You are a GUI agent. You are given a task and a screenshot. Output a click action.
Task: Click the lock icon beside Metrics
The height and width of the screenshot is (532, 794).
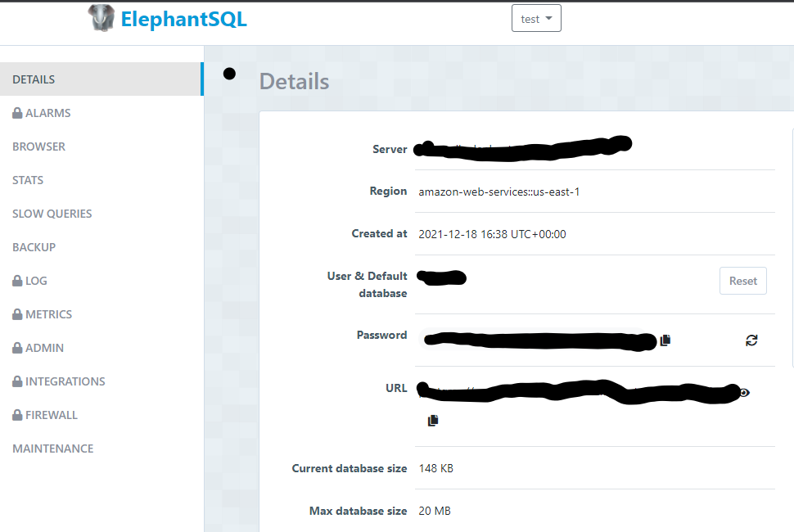coord(17,314)
